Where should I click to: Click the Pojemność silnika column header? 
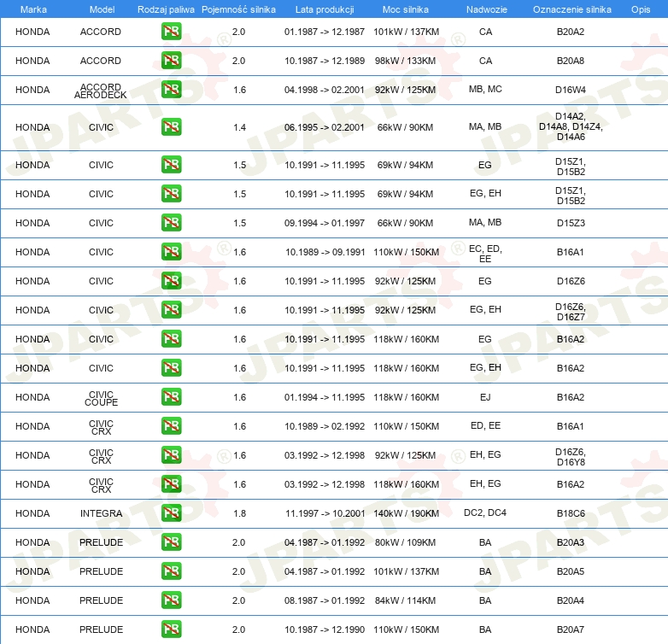238,9
